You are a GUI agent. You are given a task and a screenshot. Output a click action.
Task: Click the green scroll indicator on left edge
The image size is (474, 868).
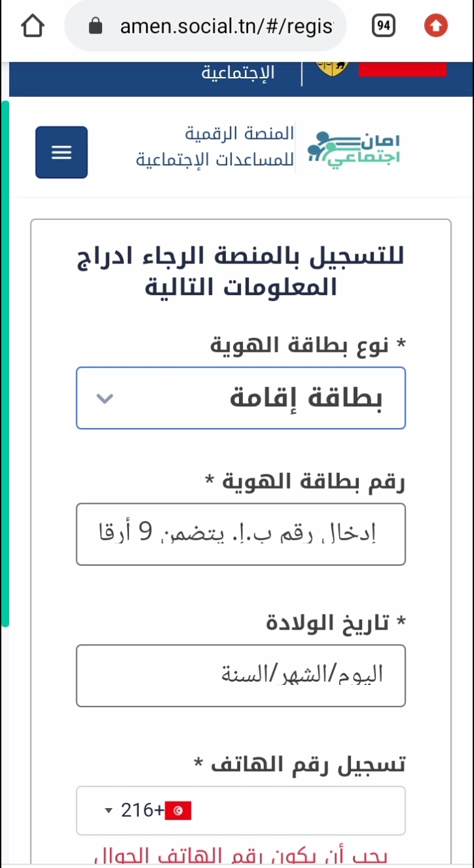(5, 364)
